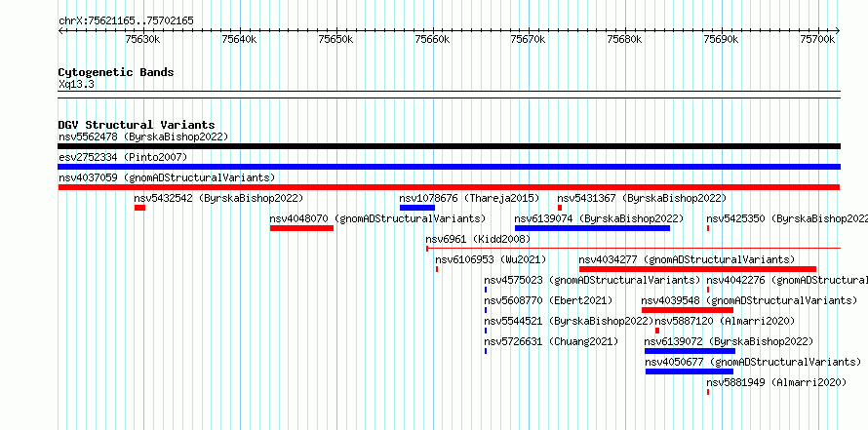Screen dimensions: 868x430
Task: Click the 75690k ruler tick label
Action: 722,39
